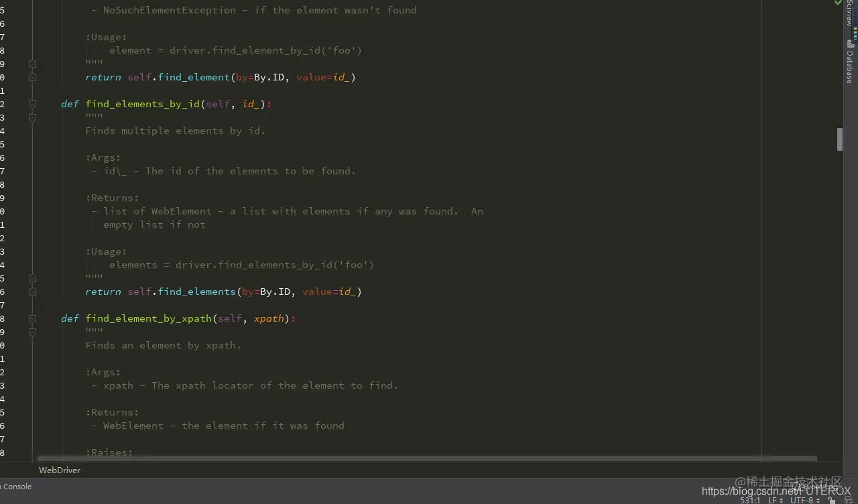Screen dimensions: 858x504
Task: Fold the find_elements_by_id docstring start
Action: (32, 117)
